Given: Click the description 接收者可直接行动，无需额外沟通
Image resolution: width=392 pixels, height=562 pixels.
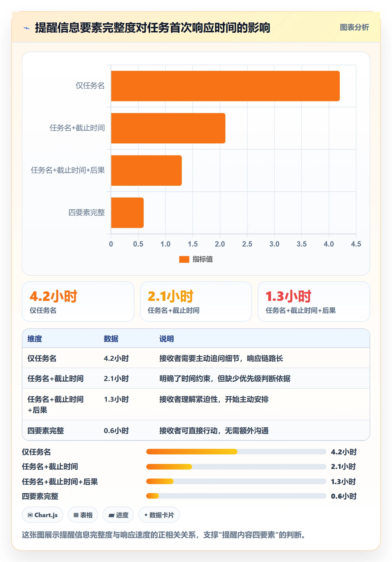Looking at the screenshot, I should pos(214,431).
